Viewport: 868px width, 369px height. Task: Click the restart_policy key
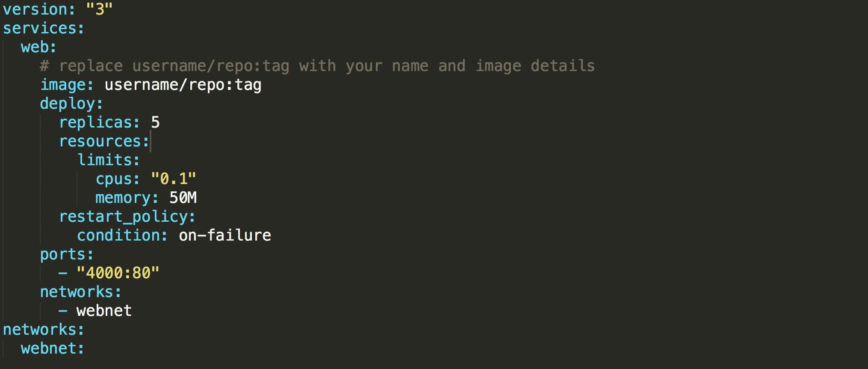coord(124,217)
